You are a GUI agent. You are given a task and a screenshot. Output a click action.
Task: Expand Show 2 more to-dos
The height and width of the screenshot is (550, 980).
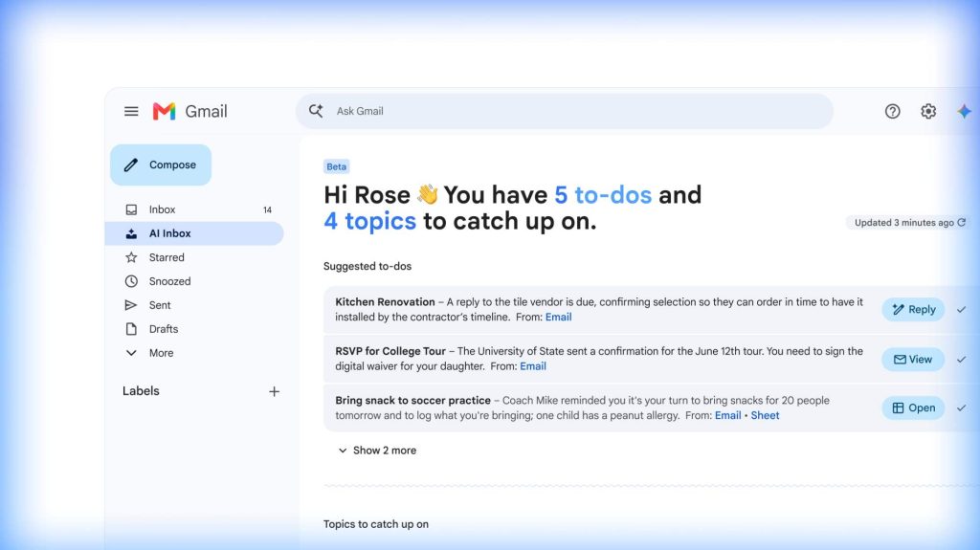coord(377,450)
